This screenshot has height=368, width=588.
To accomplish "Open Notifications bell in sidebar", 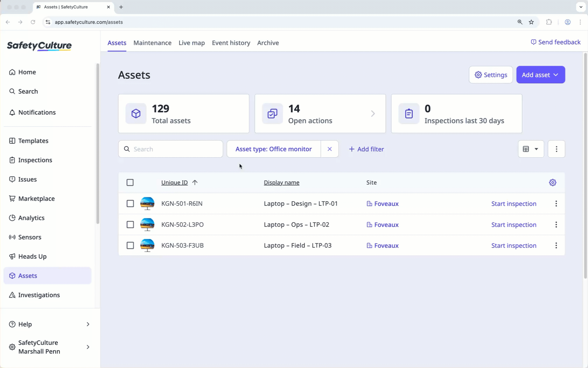I will tap(32, 112).
